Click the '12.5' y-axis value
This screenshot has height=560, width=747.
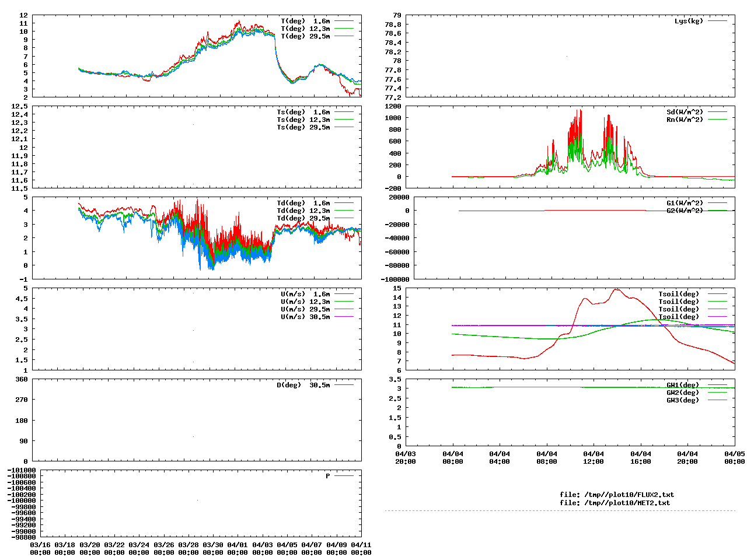[19, 106]
